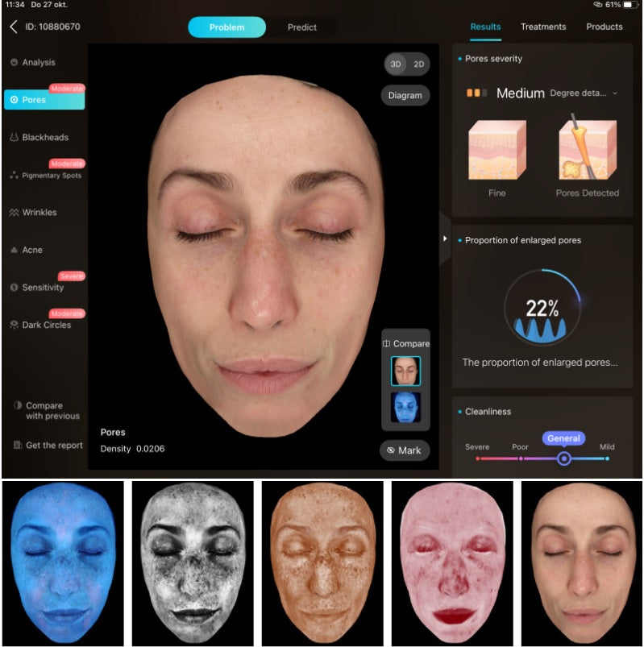Image resolution: width=644 pixels, height=647 pixels.
Task: Toggle the 3D view mode
Action: click(396, 64)
